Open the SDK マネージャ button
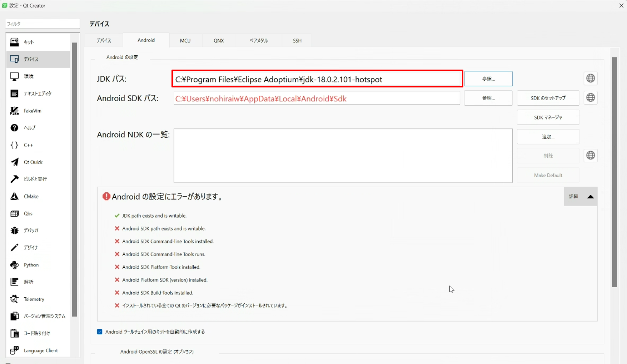627x364 pixels. point(548,117)
